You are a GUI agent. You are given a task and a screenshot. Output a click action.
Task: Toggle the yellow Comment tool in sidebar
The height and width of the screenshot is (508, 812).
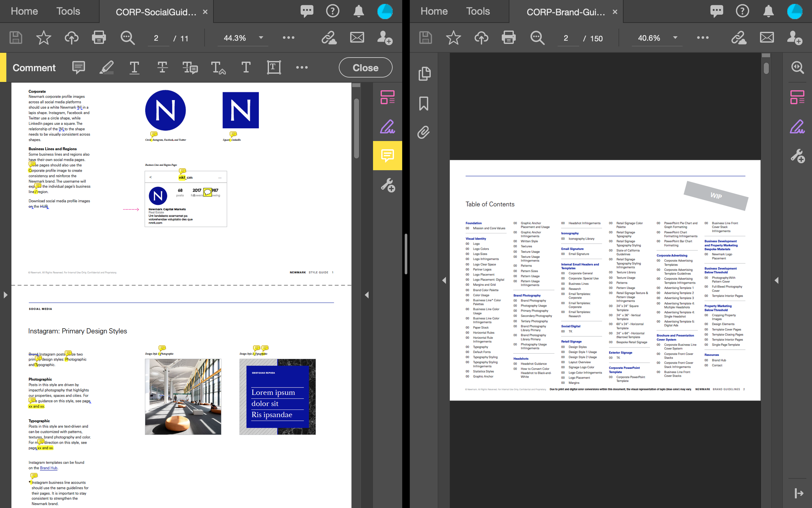coord(387,156)
